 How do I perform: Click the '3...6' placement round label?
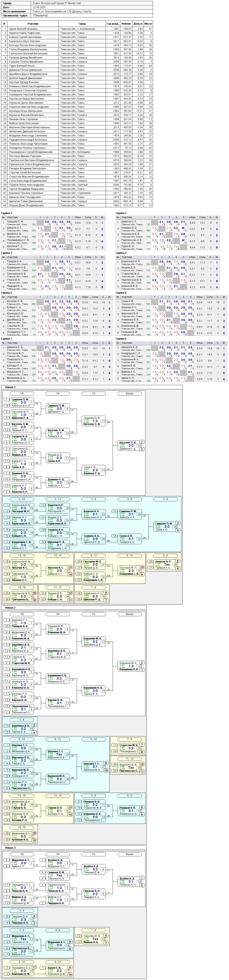[x=129, y=499]
